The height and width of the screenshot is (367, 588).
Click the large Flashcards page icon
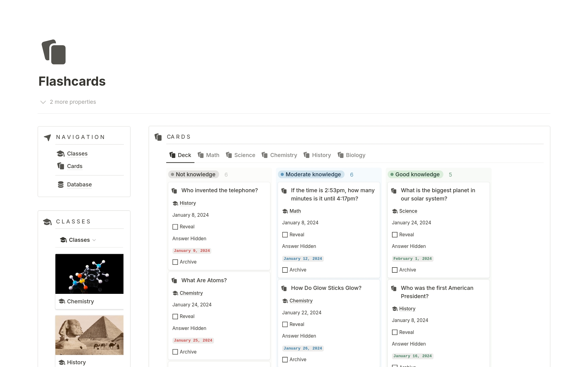point(54,52)
